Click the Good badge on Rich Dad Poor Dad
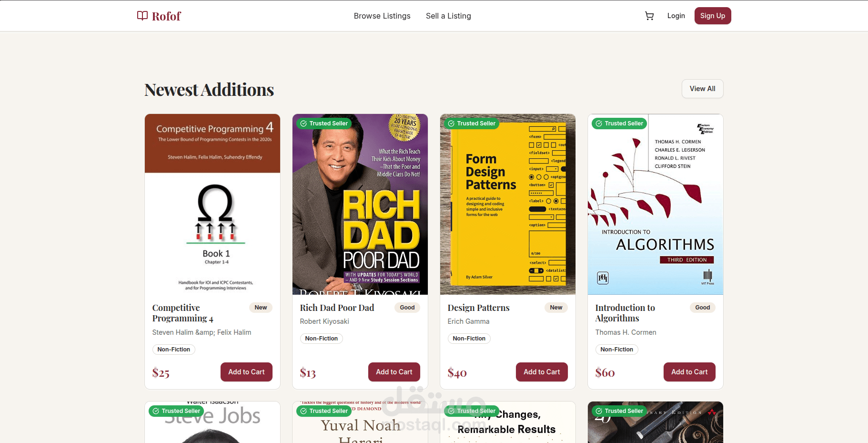 [x=407, y=308]
